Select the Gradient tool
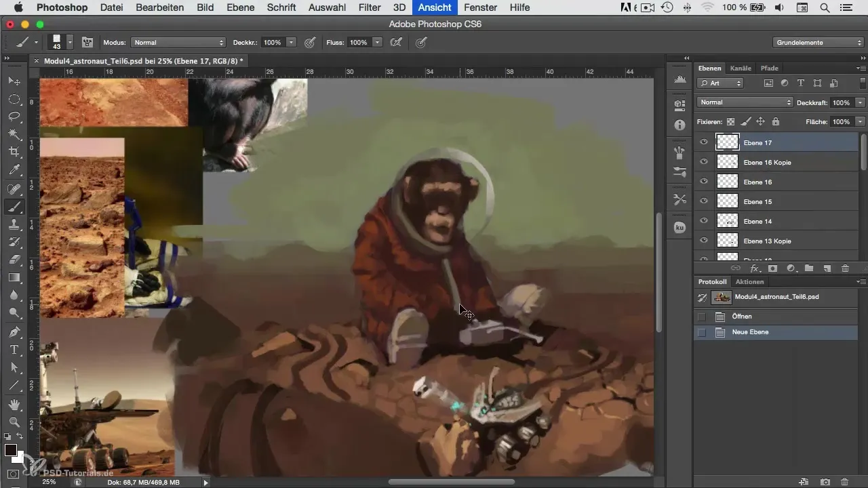This screenshot has height=488, width=868. pos(14,277)
